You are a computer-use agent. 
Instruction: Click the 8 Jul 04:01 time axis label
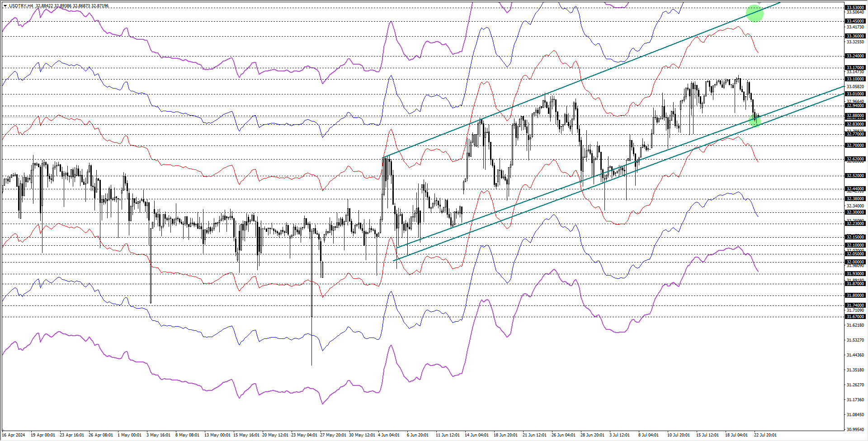pyautogui.click(x=648, y=435)
